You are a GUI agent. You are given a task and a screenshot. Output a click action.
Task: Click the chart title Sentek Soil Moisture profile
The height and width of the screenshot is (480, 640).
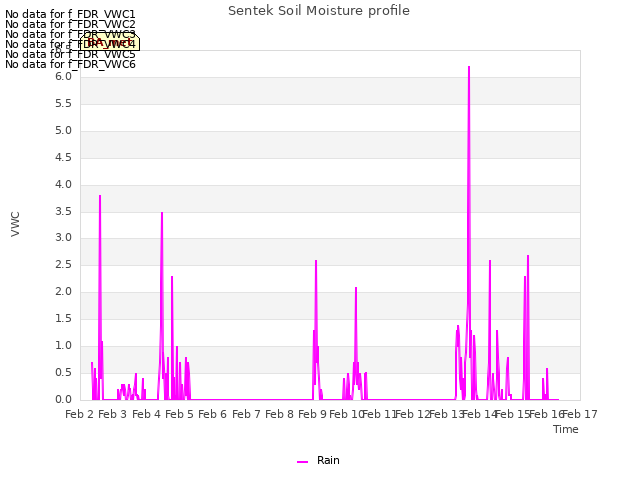pyautogui.click(x=319, y=11)
